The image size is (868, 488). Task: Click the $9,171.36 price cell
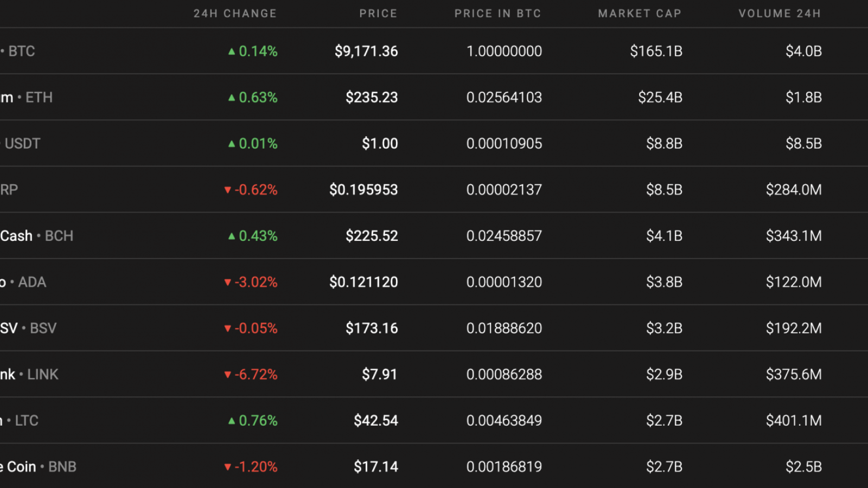pos(366,51)
